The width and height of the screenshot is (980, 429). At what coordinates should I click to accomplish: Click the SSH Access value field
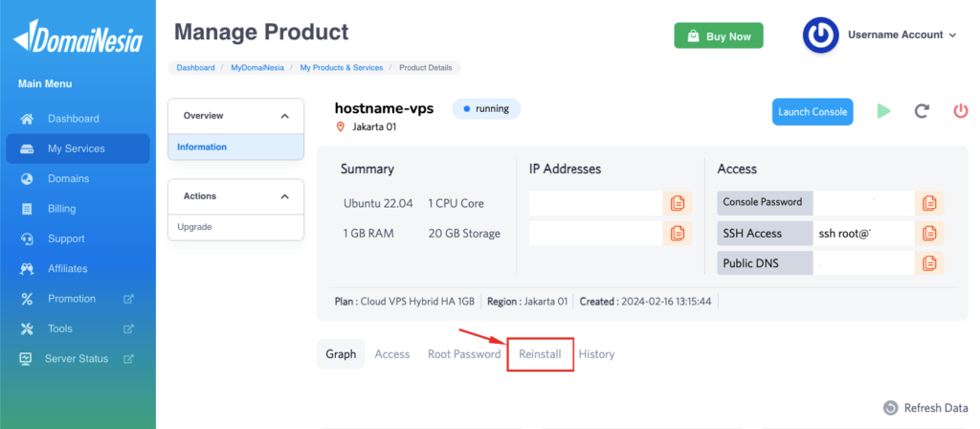click(864, 234)
